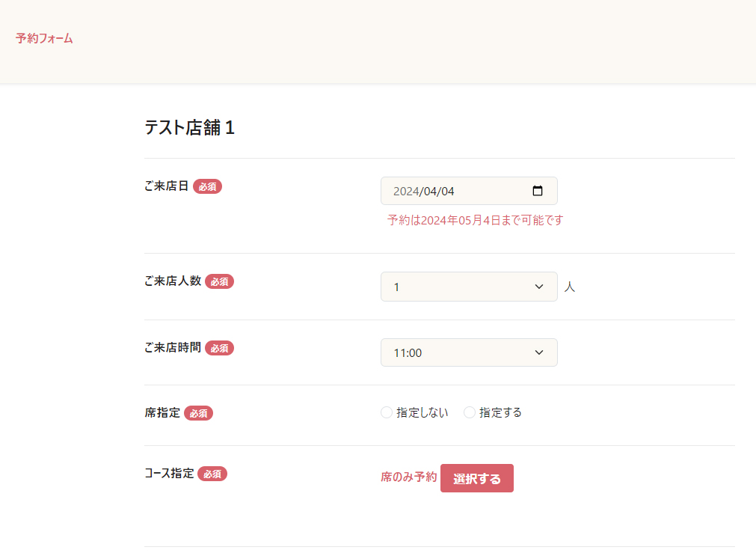Click the 必須 badge beside ご来店日

[x=207, y=186]
